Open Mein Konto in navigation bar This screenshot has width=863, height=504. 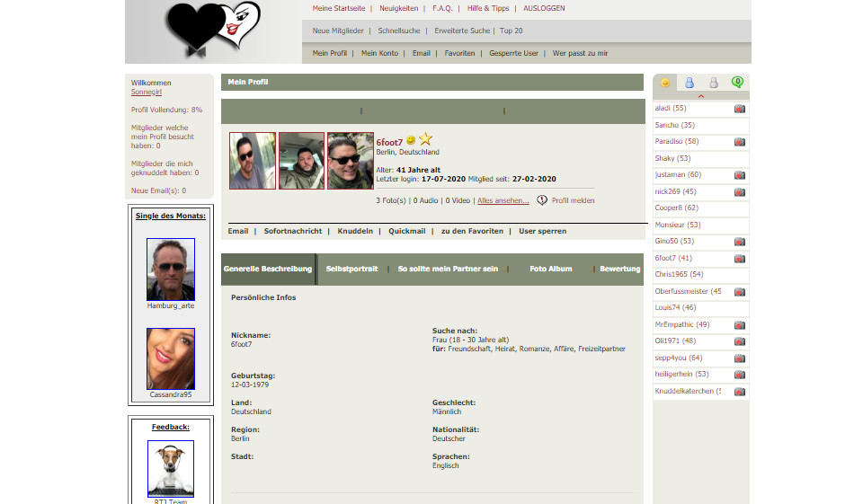click(379, 53)
